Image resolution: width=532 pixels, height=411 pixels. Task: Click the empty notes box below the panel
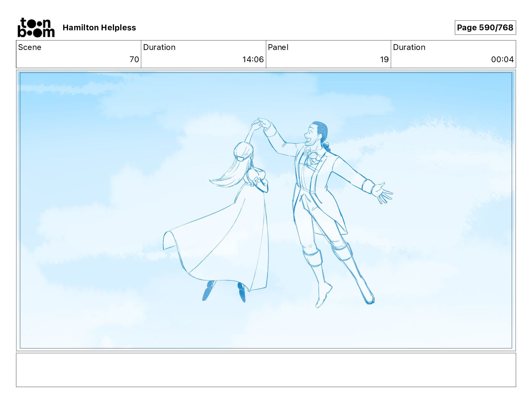pyautogui.click(x=266, y=370)
